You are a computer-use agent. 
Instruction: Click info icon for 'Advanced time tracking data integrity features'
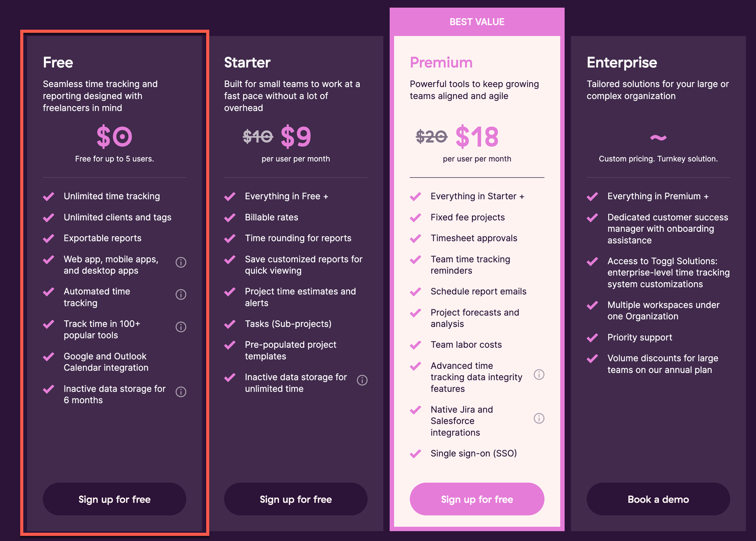coord(539,374)
